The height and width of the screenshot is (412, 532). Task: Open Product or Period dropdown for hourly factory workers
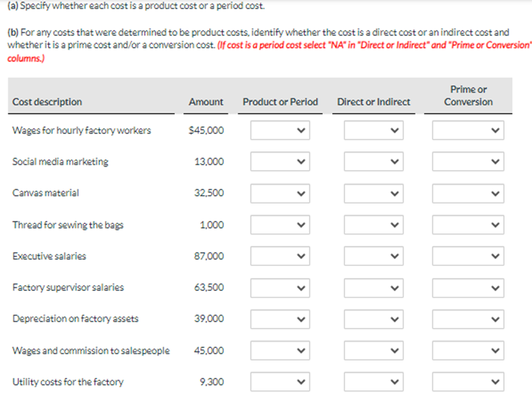pyautogui.click(x=279, y=130)
